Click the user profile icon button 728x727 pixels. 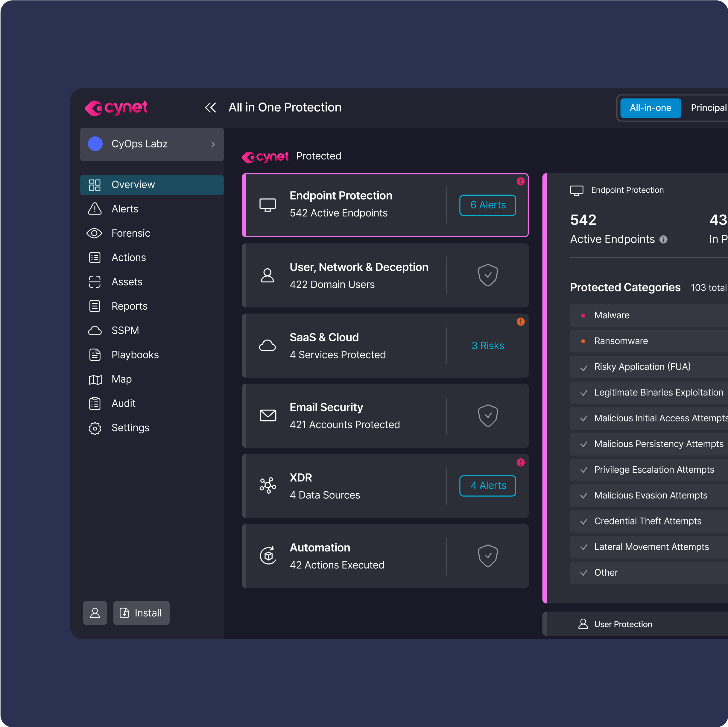(x=95, y=613)
